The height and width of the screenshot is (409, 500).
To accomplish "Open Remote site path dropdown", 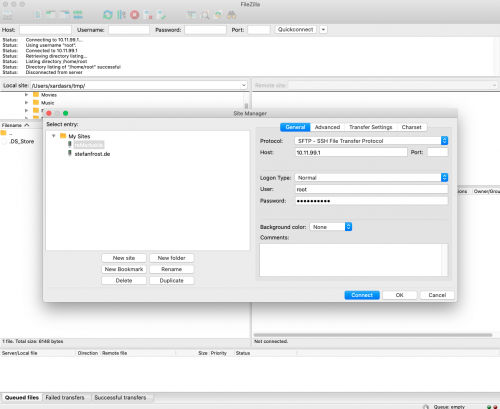I will [x=494, y=85].
